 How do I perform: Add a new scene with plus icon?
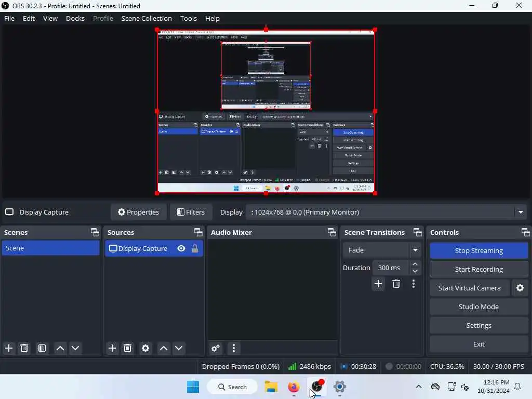pos(9,348)
